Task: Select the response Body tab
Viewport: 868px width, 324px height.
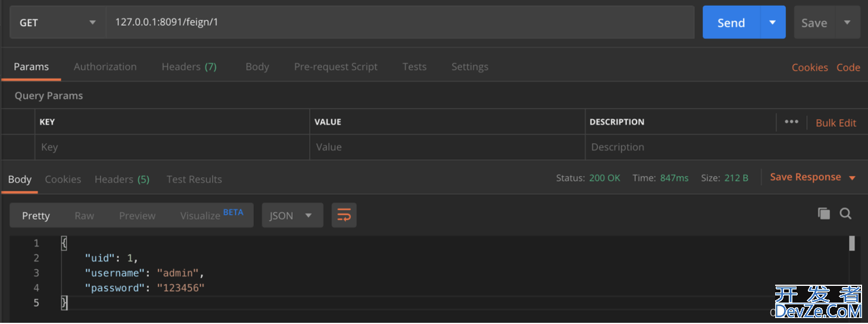Action: pos(20,179)
